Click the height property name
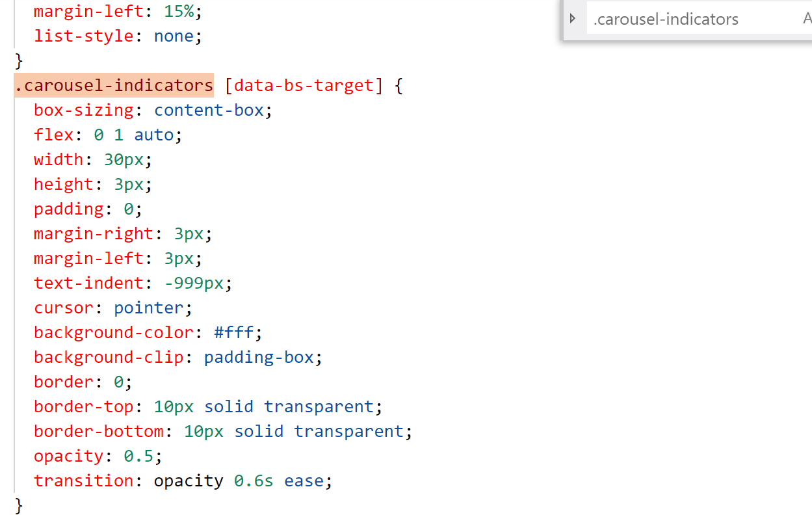Image resolution: width=812 pixels, height=515 pixels. 64,184
